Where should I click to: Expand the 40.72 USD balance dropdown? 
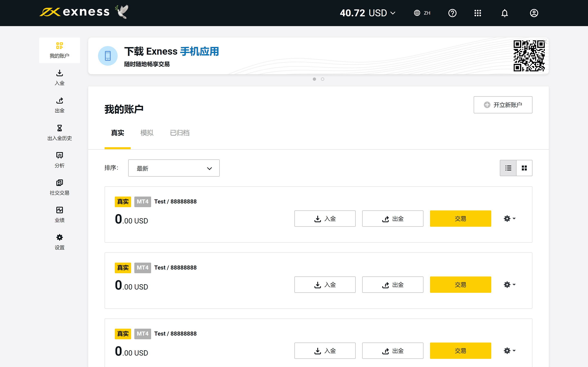368,13
